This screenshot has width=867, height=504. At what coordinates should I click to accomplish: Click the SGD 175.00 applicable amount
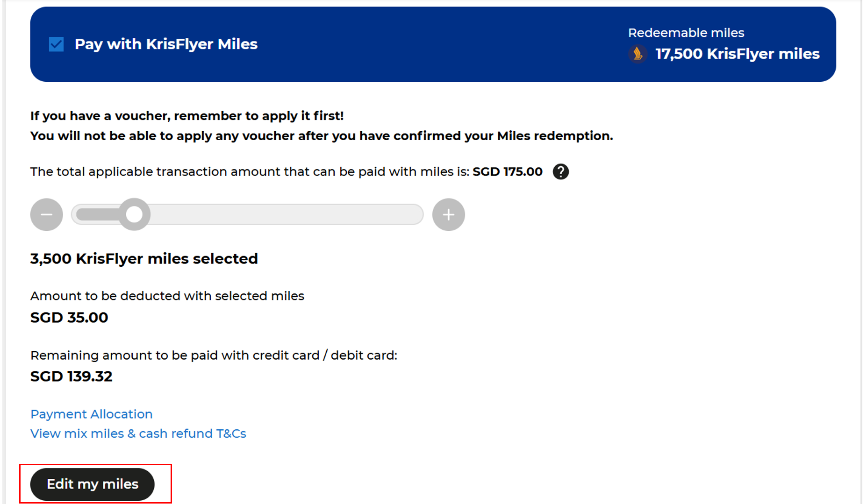(507, 172)
